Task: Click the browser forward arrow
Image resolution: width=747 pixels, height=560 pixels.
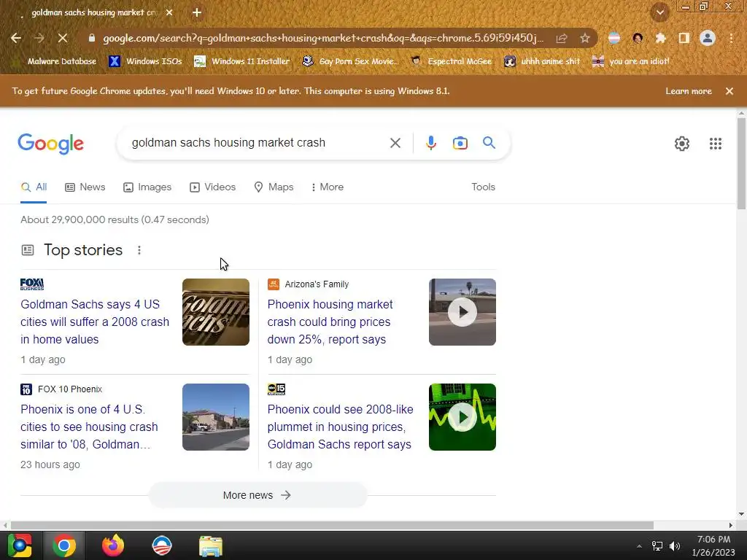Action: (39, 38)
